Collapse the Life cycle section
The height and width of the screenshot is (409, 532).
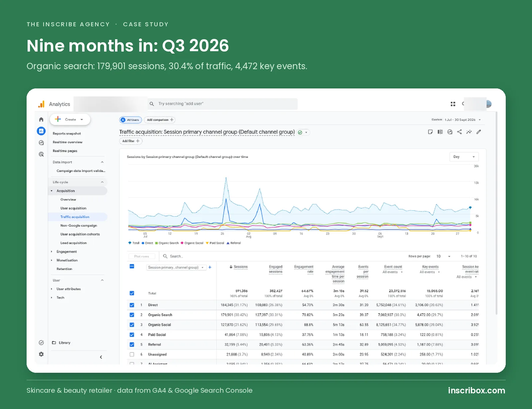tap(102, 182)
